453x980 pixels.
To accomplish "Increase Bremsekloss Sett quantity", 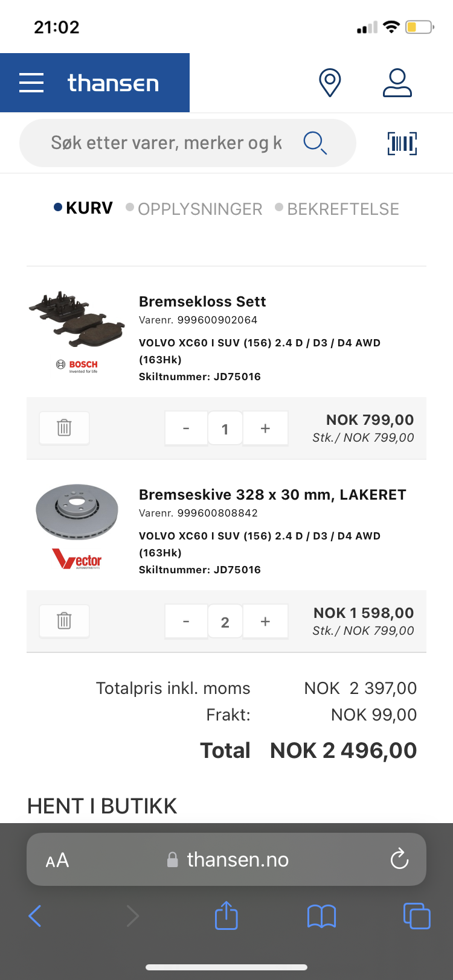I will [265, 428].
